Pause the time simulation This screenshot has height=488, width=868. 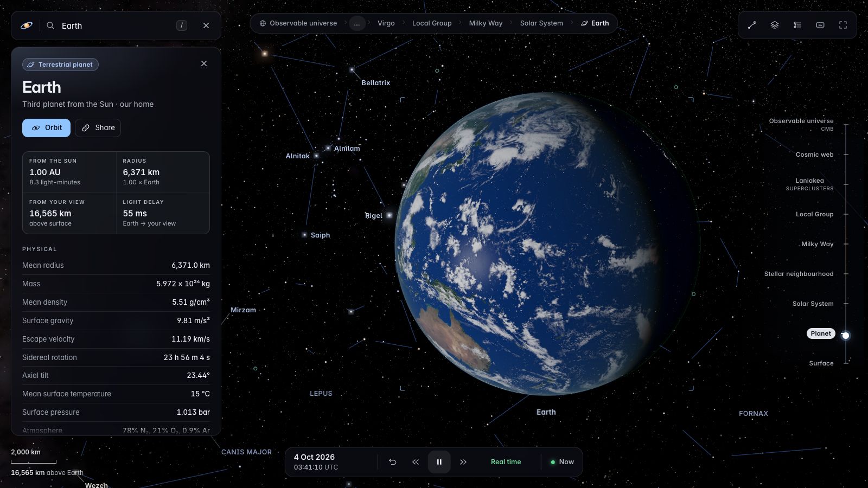click(439, 462)
